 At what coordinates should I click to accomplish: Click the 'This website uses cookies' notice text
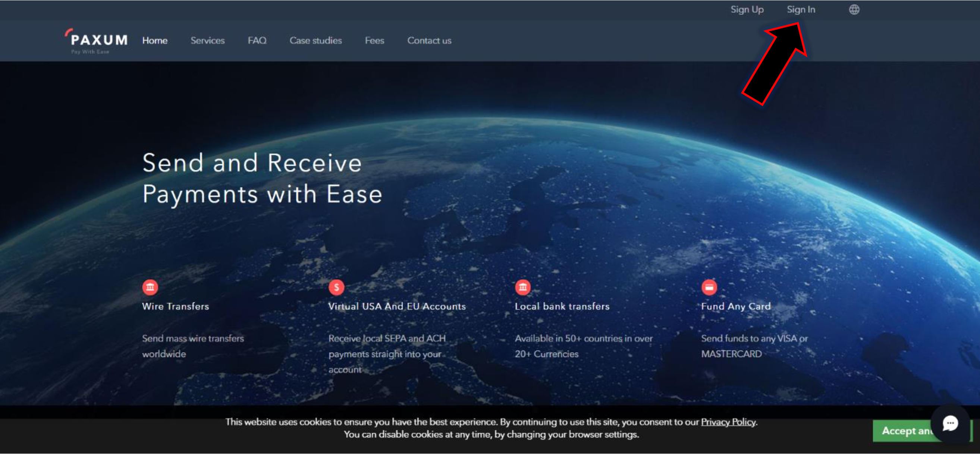tap(491, 428)
